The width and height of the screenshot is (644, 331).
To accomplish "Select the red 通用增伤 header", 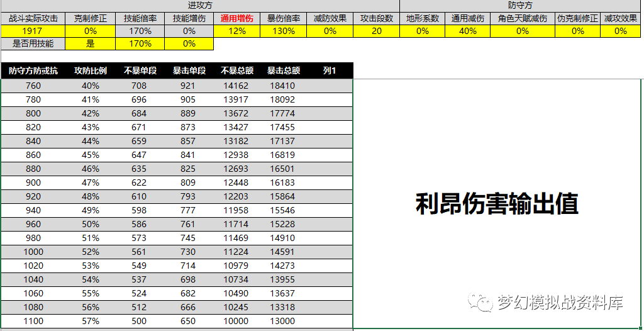I will coord(236,18).
